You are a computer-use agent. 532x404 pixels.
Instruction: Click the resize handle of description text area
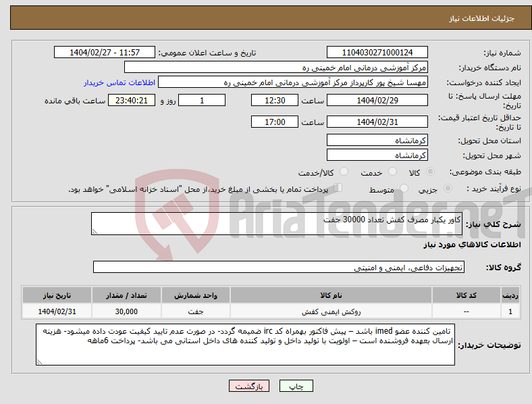(95, 232)
